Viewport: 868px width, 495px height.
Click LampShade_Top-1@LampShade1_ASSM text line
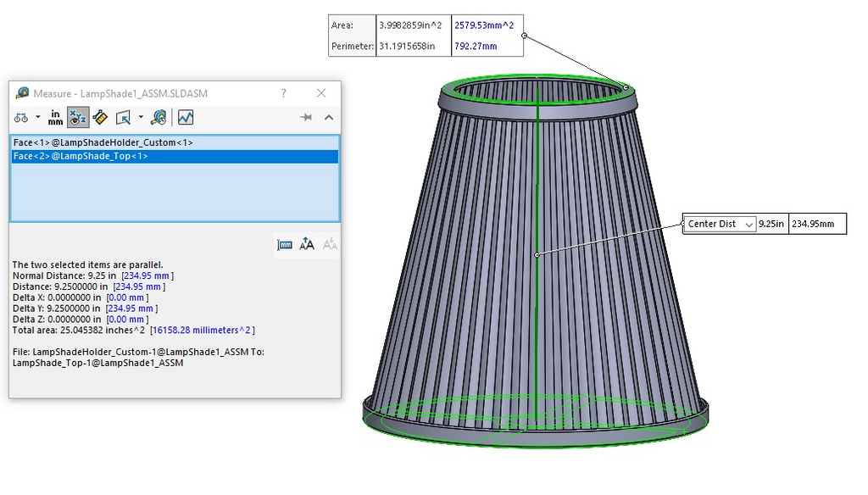(x=97, y=363)
